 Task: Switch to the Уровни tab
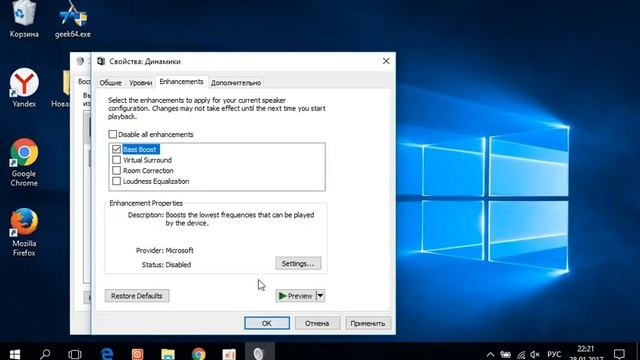pyautogui.click(x=140, y=82)
